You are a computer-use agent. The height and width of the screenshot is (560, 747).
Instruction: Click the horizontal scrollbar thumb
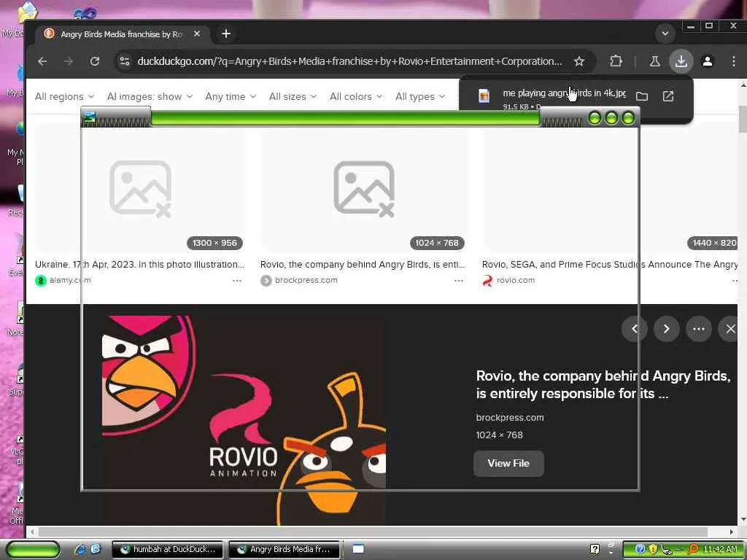coord(373,532)
